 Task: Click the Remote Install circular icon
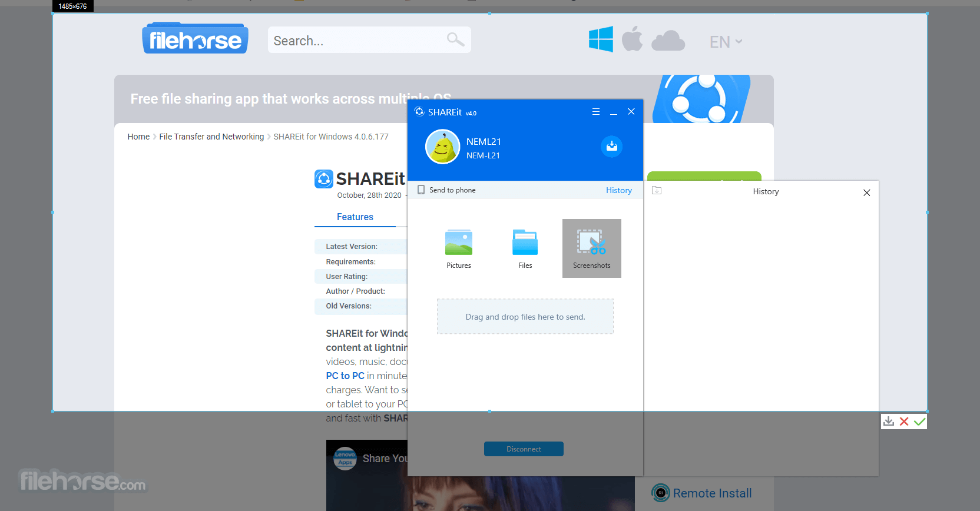(661, 493)
